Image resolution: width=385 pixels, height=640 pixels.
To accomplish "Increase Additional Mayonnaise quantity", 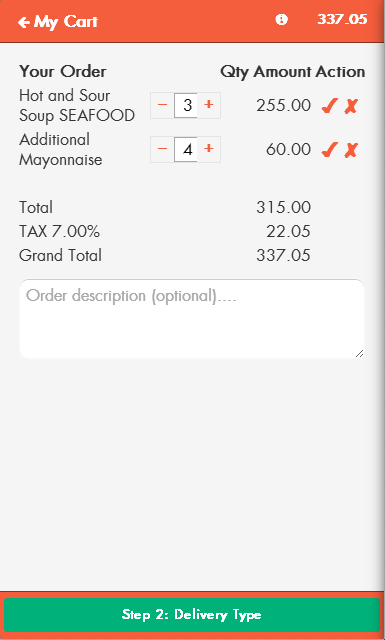I will click(209, 149).
